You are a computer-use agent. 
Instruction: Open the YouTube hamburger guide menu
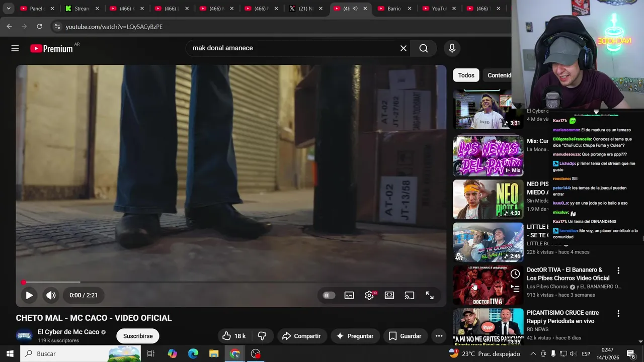tap(15, 48)
